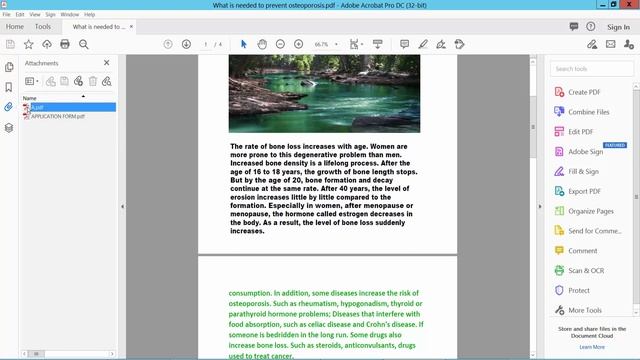The width and height of the screenshot is (640, 360).
Task: Open the Edit menu
Action: pos(20,14)
